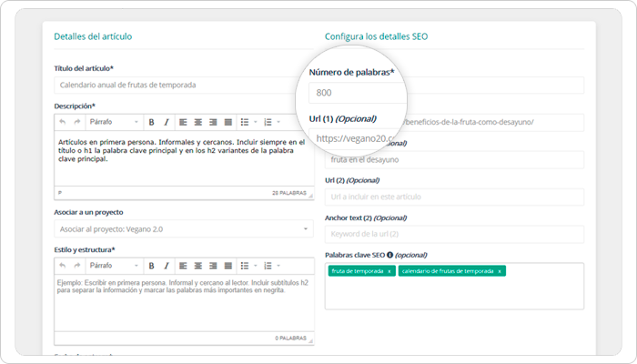The height and width of the screenshot is (364, 637).
Task: Click Redo in Estilo y estructura editor
Action: tap(77, 266)
